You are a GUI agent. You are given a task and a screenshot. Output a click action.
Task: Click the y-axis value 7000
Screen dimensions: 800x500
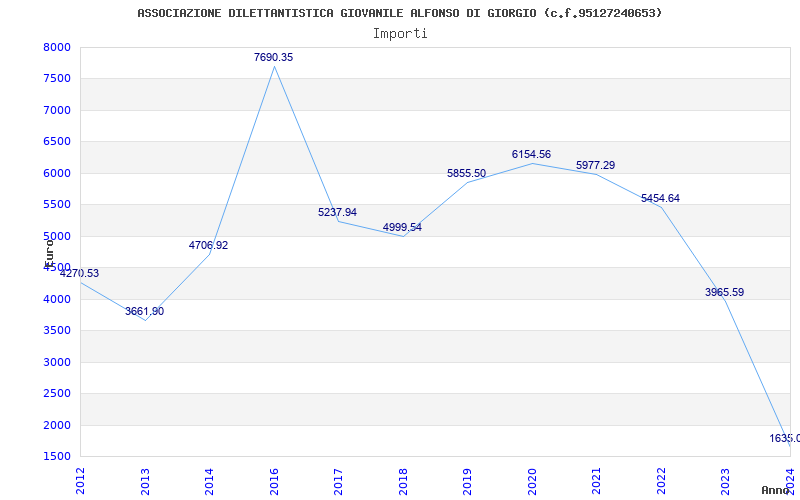coord(57,110)
